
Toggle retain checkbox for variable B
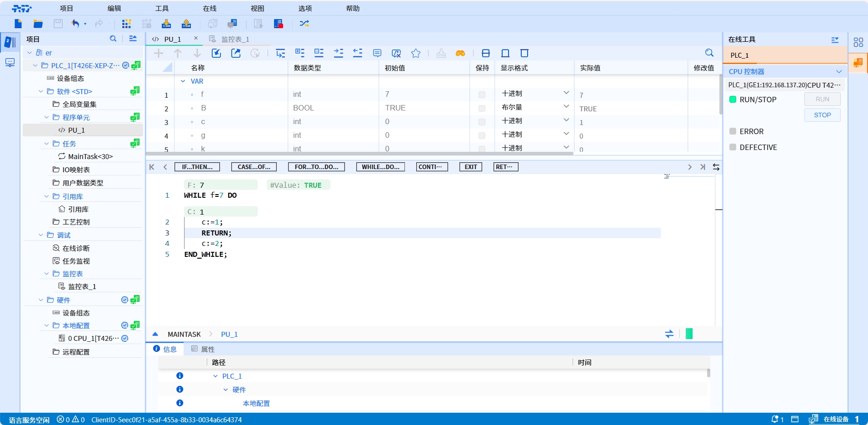pyautogui.click(x=482, y=108)
